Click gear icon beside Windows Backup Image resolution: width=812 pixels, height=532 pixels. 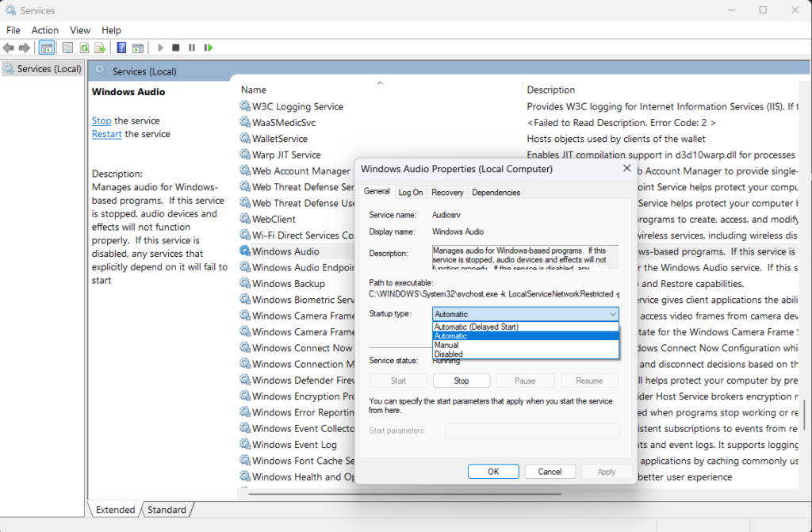245,283
